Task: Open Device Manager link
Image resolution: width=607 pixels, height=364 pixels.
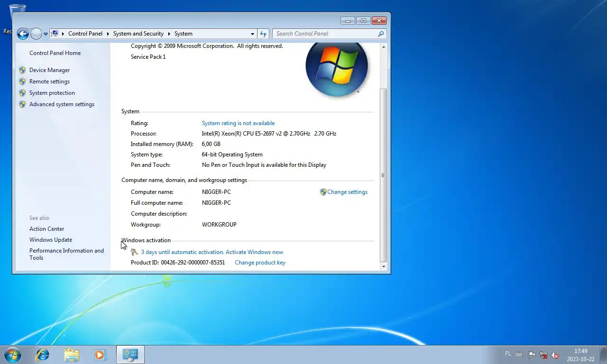Action: [49, 70]
